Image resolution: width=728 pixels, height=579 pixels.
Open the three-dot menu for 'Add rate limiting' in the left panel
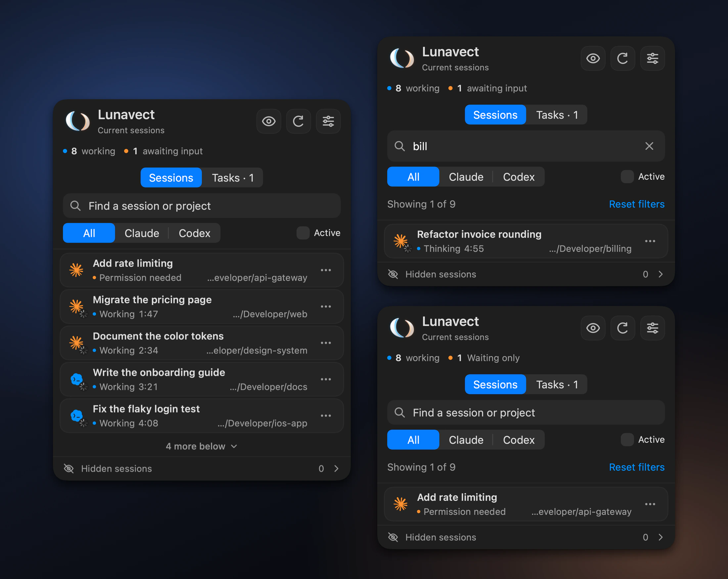point(326,270)
